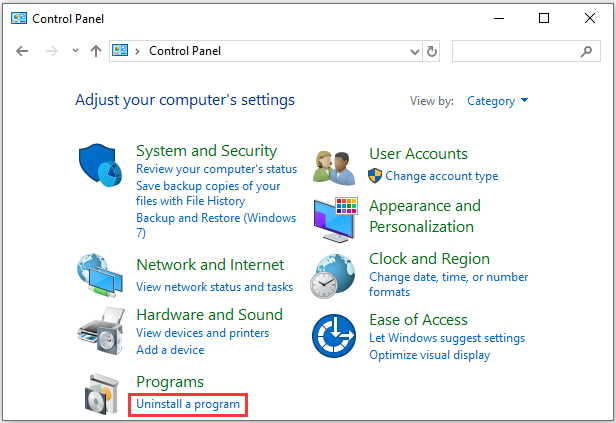Click the Appearance and Personalization monitor icon
Viewport: 616px width, 423px height.
336,219
